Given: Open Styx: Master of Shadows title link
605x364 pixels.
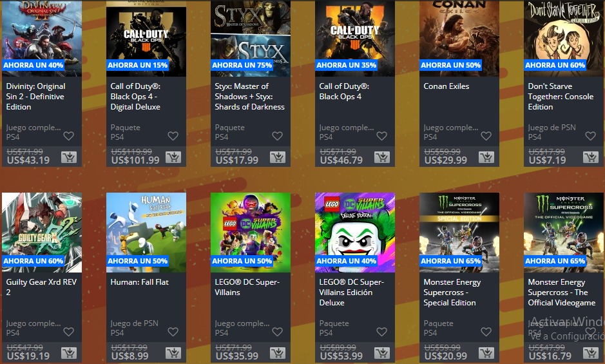Looking at the screenshot, I should tap(249, 97).
